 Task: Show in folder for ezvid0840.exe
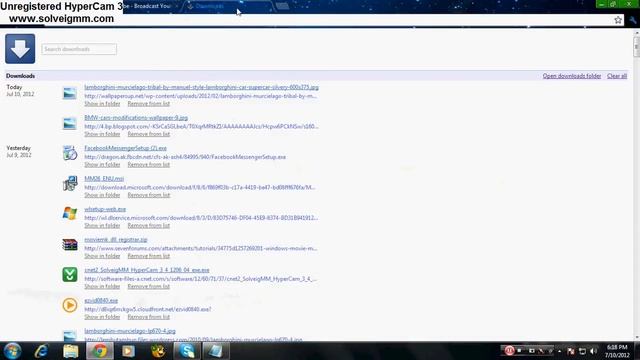coord(102,317)
